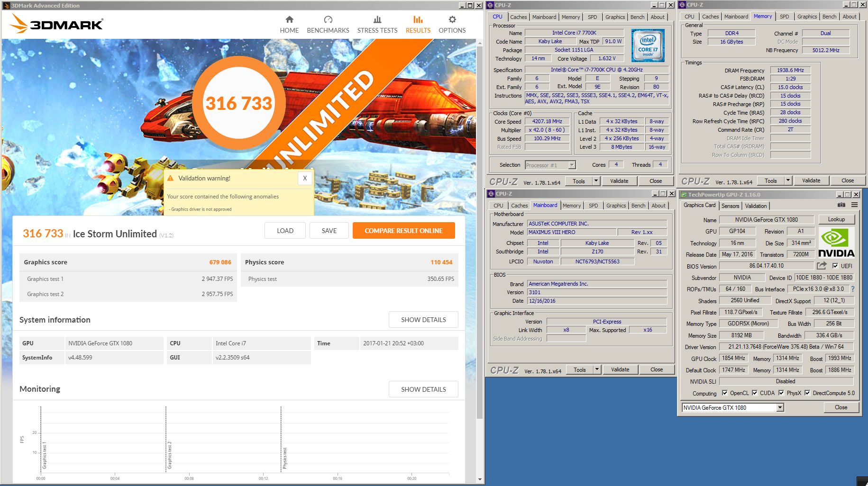Select the RESULTS section in 3DMark
Viewport: 868px width, 486px height.
418,25
